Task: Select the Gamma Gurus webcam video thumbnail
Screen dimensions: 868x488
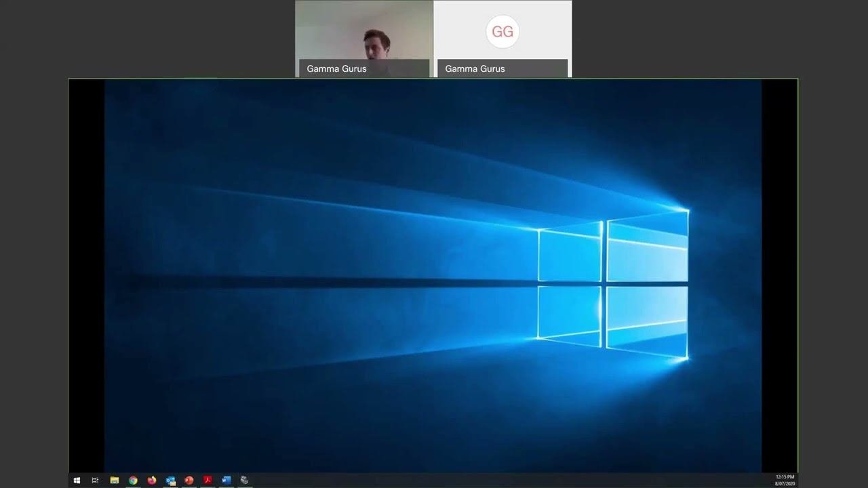Action: click(x=364, y=39)
